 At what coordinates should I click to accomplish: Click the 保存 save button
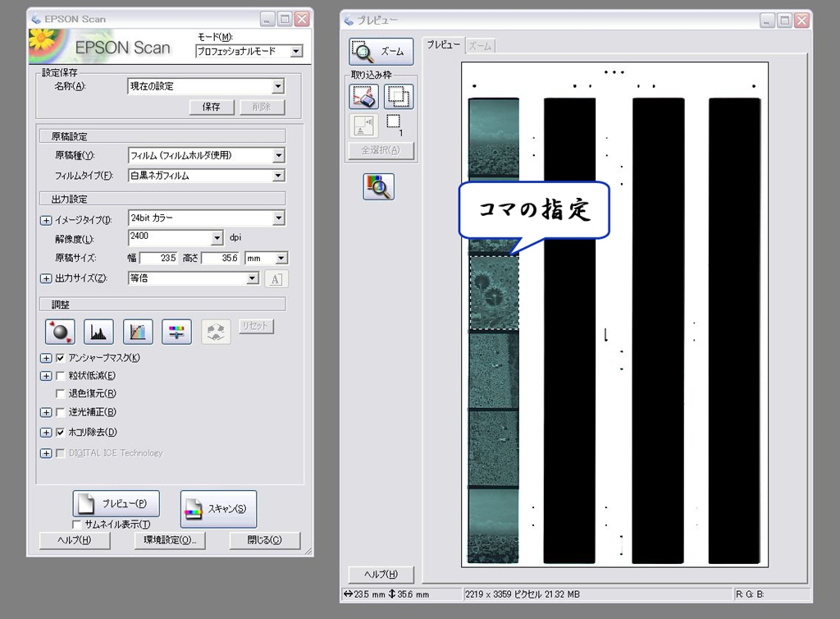pyautogui.click(x=212, y=107)
